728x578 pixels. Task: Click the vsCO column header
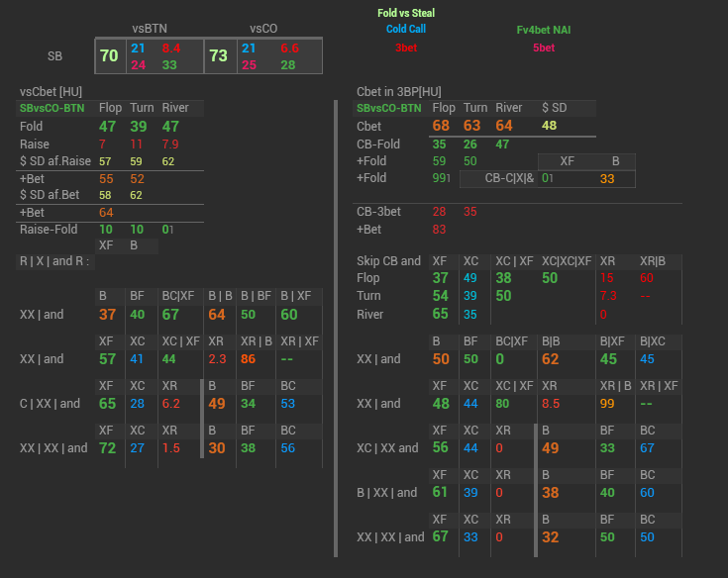tap(263, 29)
